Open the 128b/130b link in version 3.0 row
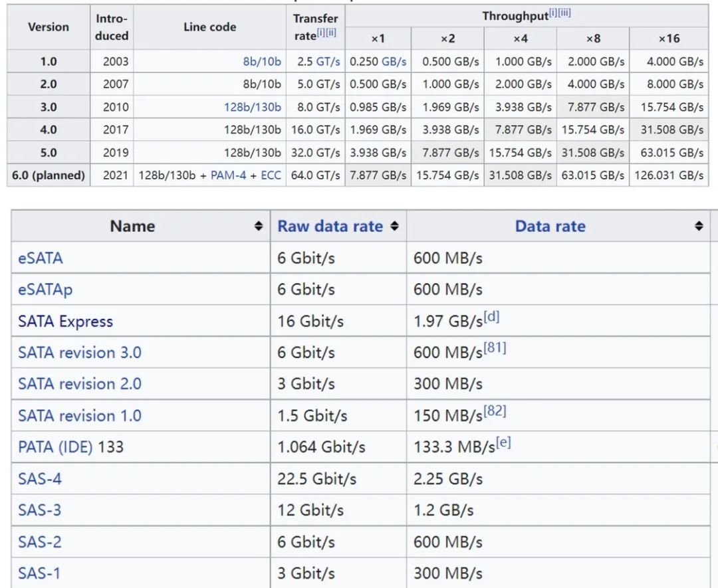The image size is (718, 588). pyautogui.click(x=253, y=107)
